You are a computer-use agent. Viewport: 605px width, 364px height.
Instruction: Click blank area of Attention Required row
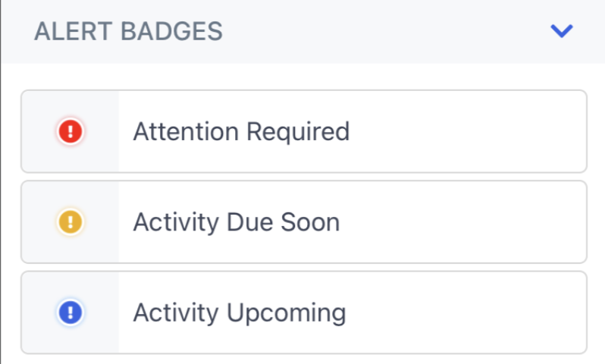(467, 131)
